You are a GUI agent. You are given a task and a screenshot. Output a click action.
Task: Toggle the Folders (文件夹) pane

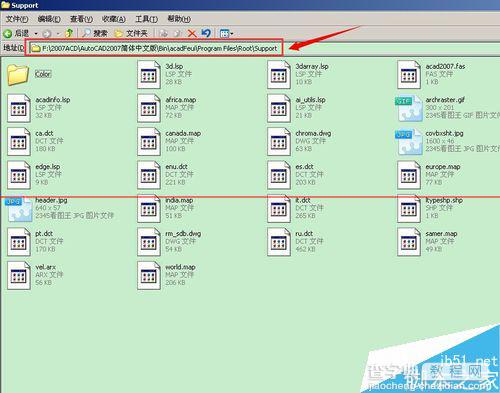[131, 33]
